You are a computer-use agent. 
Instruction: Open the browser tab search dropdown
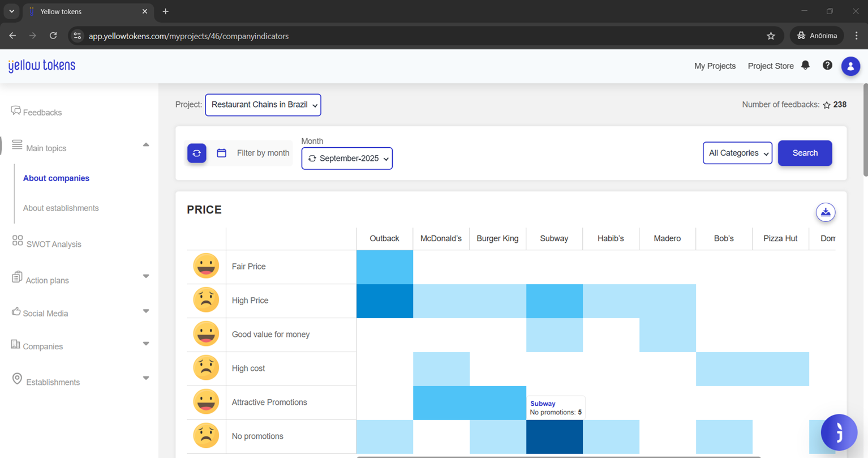pos(11,11)
